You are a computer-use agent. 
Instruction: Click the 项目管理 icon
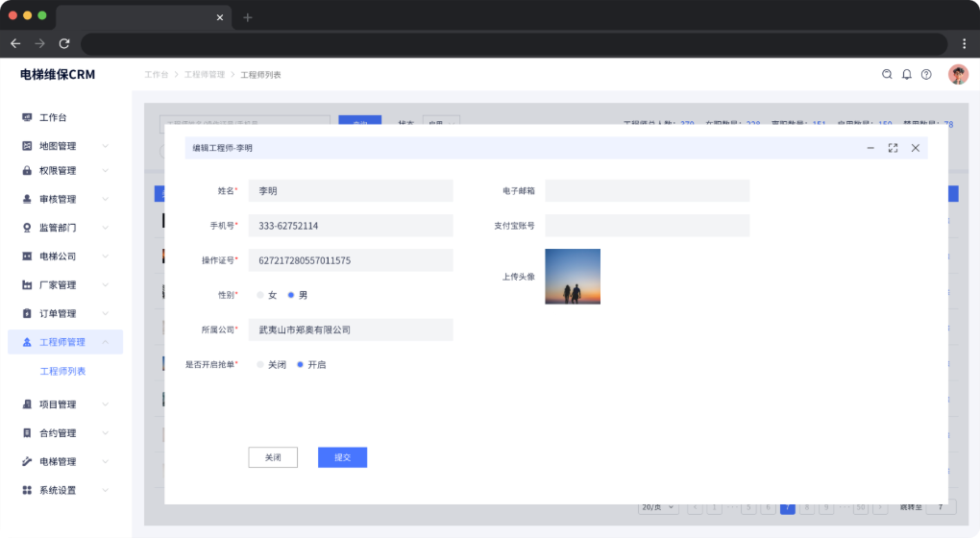tap(27, 404)
